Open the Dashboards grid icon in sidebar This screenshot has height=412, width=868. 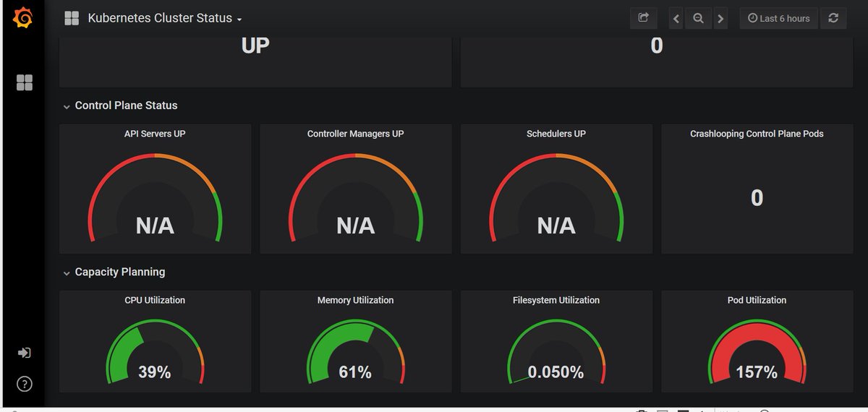[x=25, y=82]
